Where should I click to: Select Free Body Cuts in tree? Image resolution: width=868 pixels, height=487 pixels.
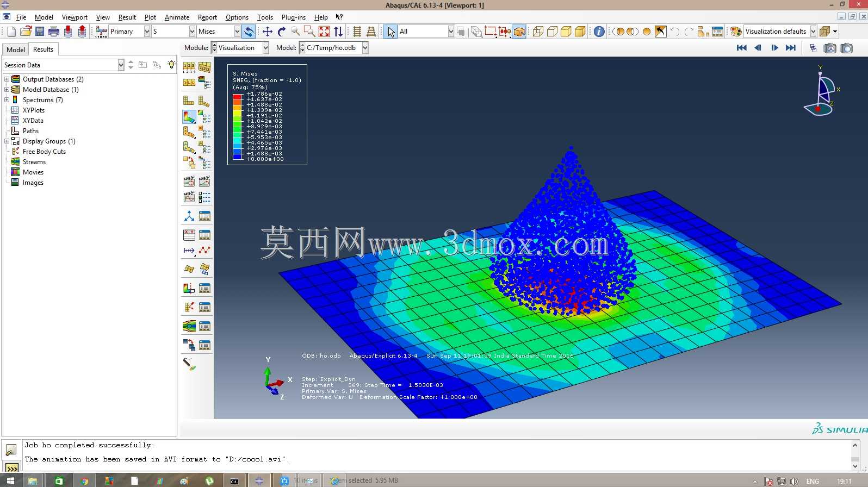[44, 152]
